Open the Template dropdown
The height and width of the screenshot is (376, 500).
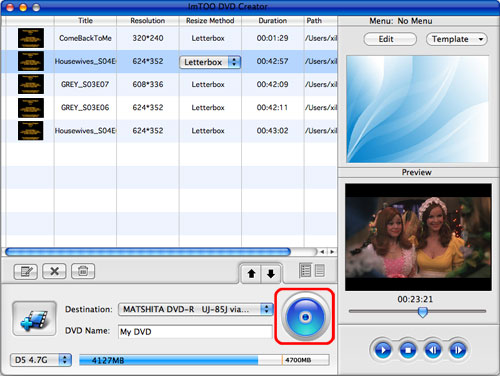tap(456, 39)
